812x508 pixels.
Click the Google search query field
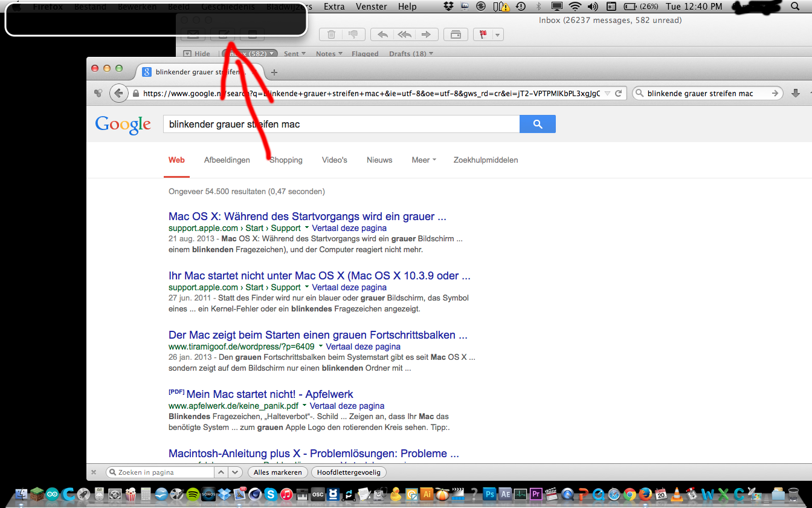click(x=341, y=124)
